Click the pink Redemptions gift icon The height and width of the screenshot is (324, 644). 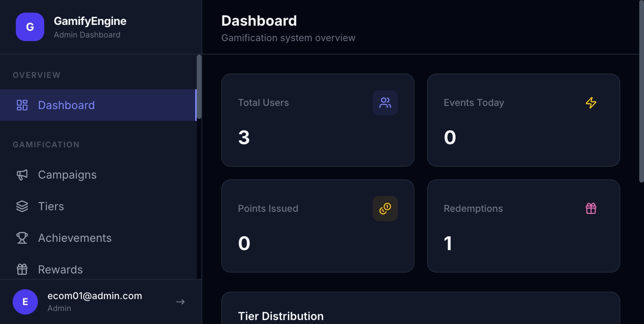(591, 208)
